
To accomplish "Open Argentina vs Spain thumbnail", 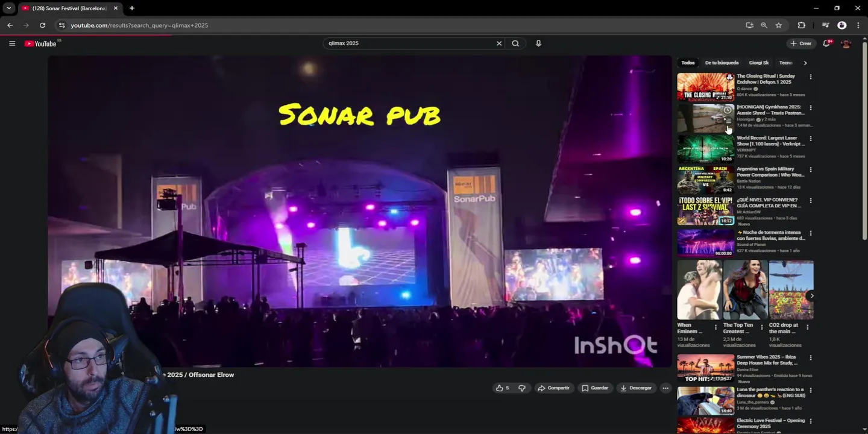I will coord(705,180).
